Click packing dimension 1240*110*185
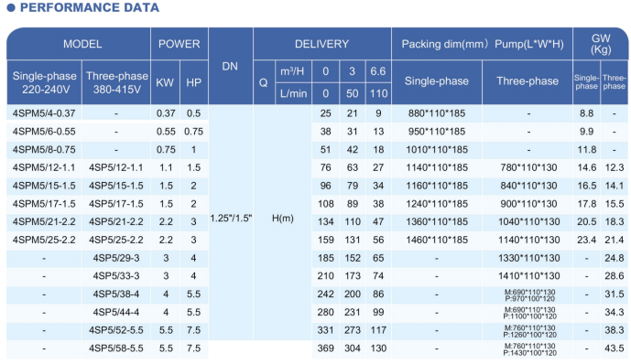The image size is (631, 364). pyautogui.click(x=437, y=204)
